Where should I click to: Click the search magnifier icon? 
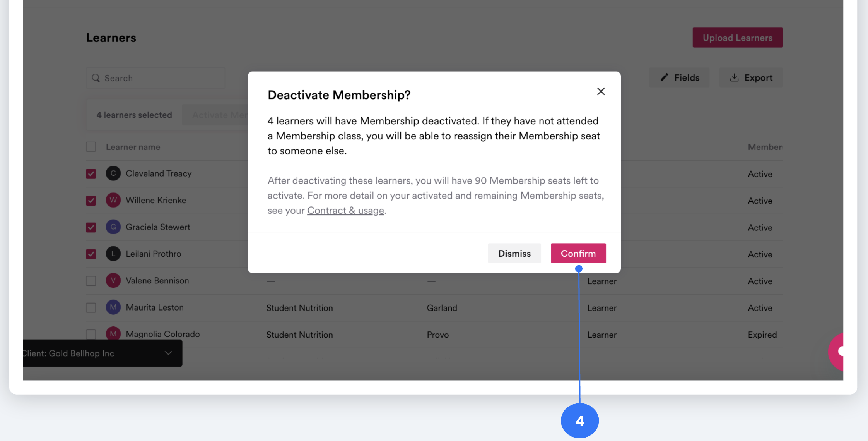coord(96,78)
